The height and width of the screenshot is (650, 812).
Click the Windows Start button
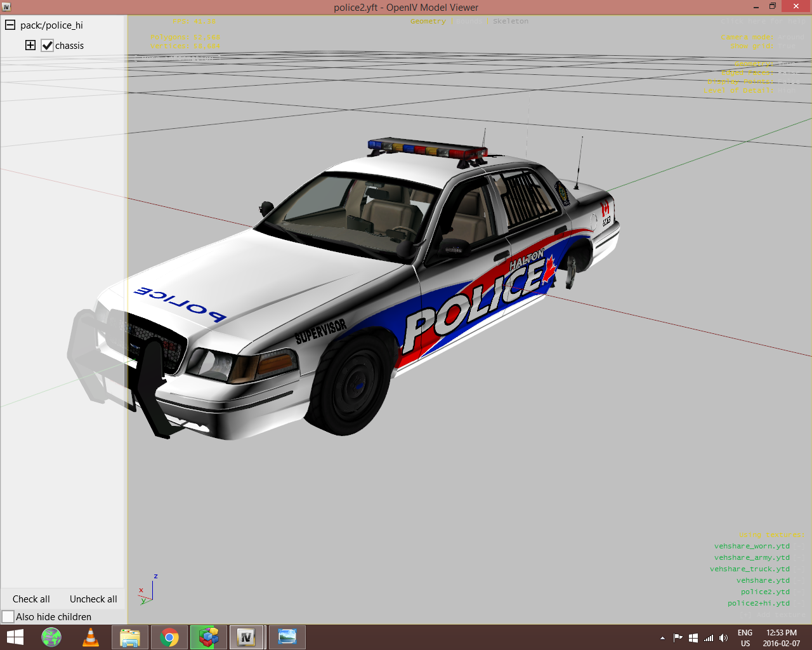(15, 637)
